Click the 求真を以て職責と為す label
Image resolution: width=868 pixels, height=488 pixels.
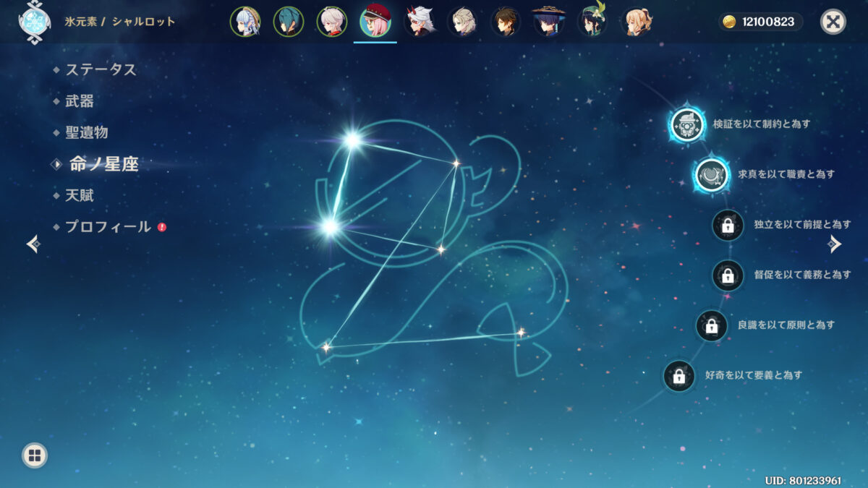tap(786, 174)
